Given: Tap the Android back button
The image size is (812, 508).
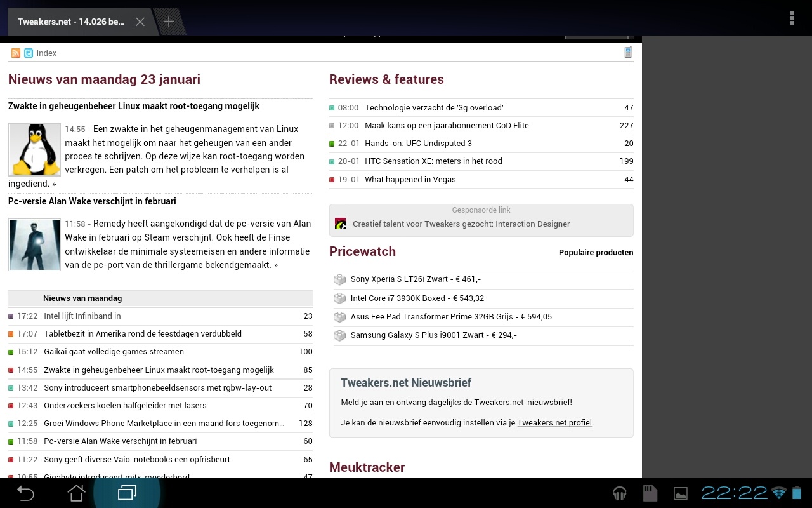Looking at the screenshot, I should [x=25, y=493].
